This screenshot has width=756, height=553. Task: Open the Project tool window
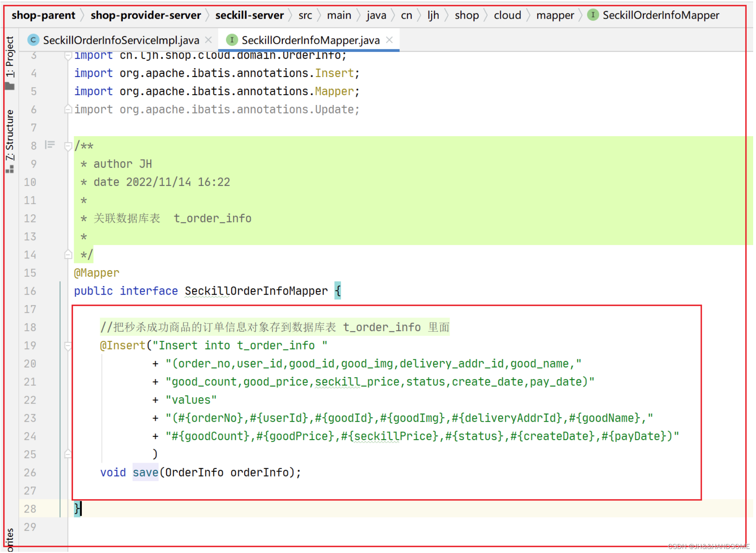pos(10,57)
